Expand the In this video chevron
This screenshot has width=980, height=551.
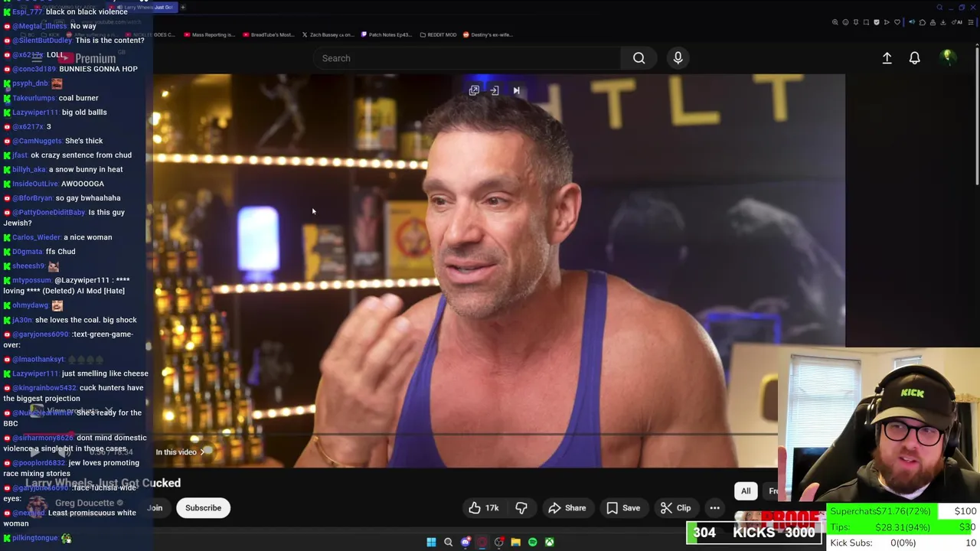pyautogui.click(x=202, y=452)
